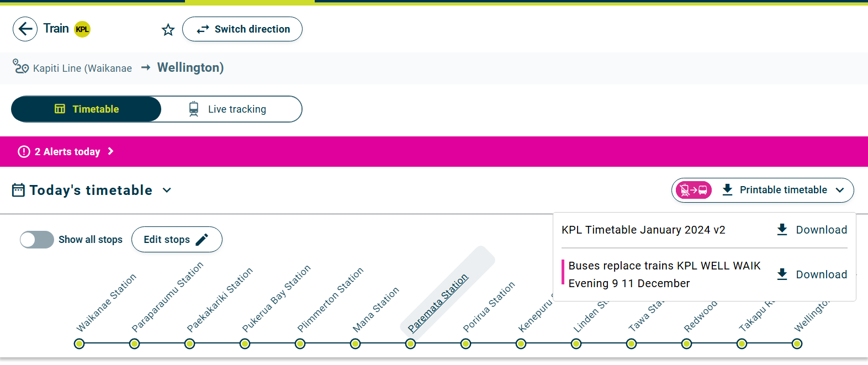
Task: Select the Timetable tab
Action: pyautogui.click(x=86, y=109)
